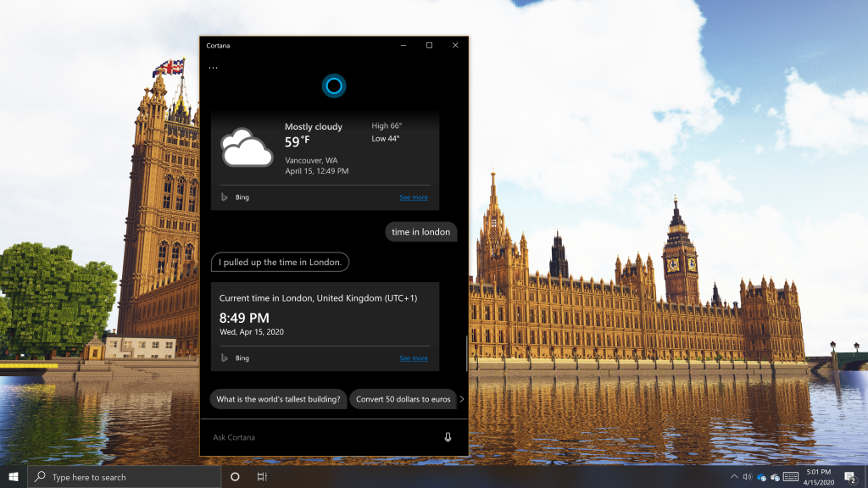Click the 'Mostly cloudy' condition text
The image size is (868, 488).
[314, 127]
